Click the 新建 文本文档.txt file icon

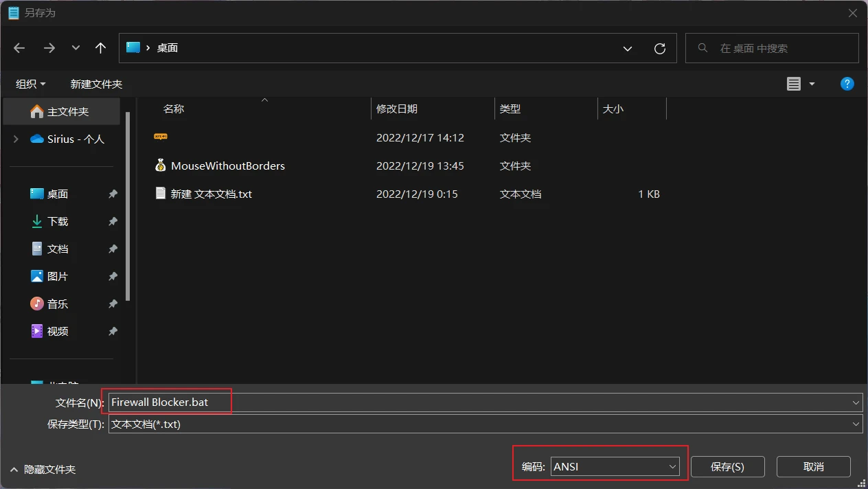coord(161,194)
